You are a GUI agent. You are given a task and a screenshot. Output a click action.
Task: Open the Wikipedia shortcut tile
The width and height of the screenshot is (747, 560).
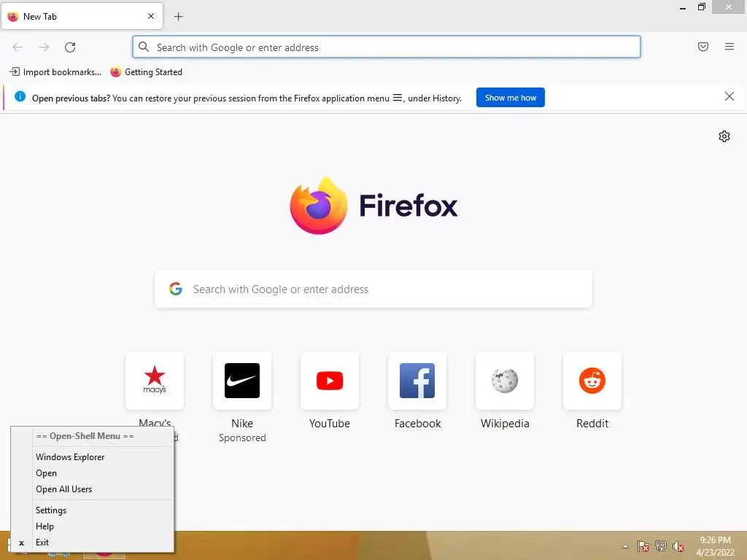(505, 381)
